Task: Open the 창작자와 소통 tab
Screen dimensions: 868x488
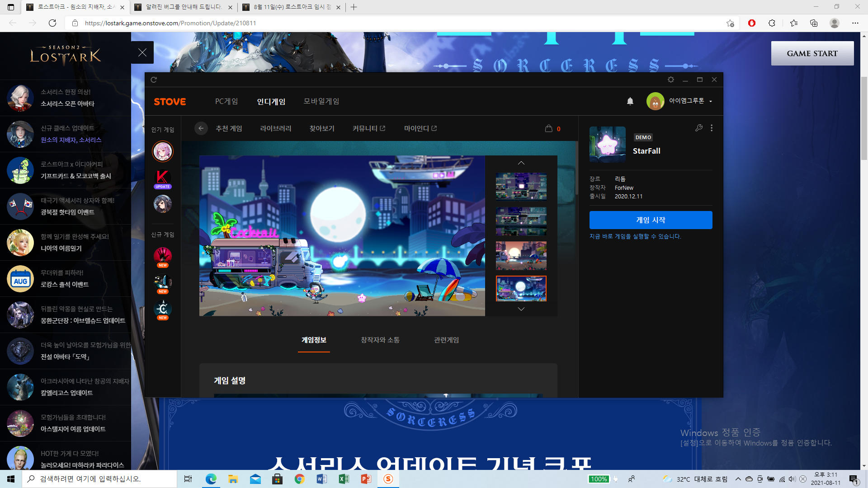Action: click(380, 340)
